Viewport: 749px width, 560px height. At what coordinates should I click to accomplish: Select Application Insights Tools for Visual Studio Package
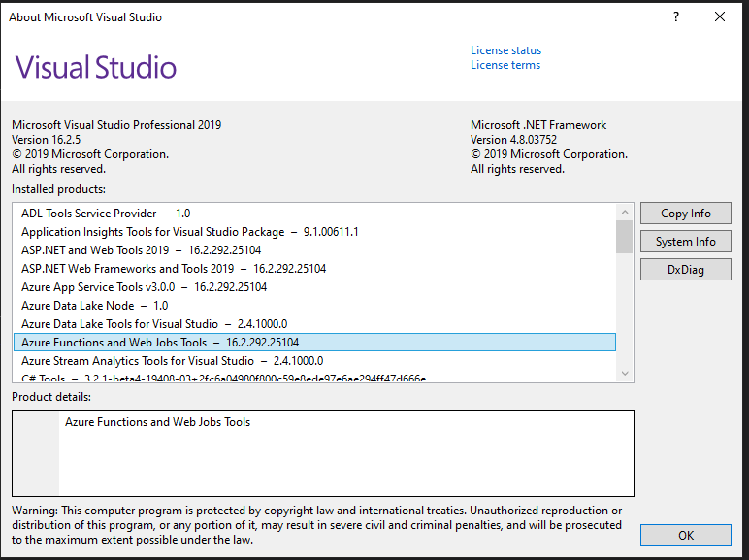point(314,232)
